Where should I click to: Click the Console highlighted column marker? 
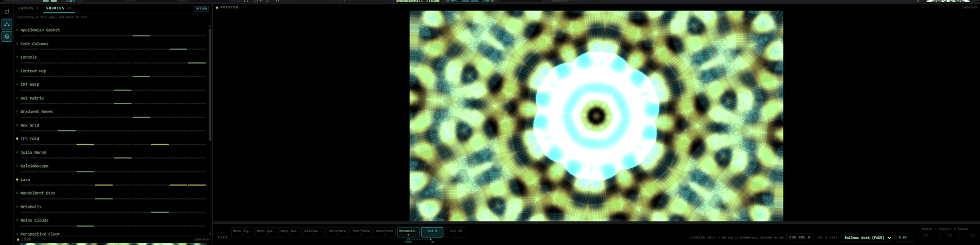click(197, 63)
